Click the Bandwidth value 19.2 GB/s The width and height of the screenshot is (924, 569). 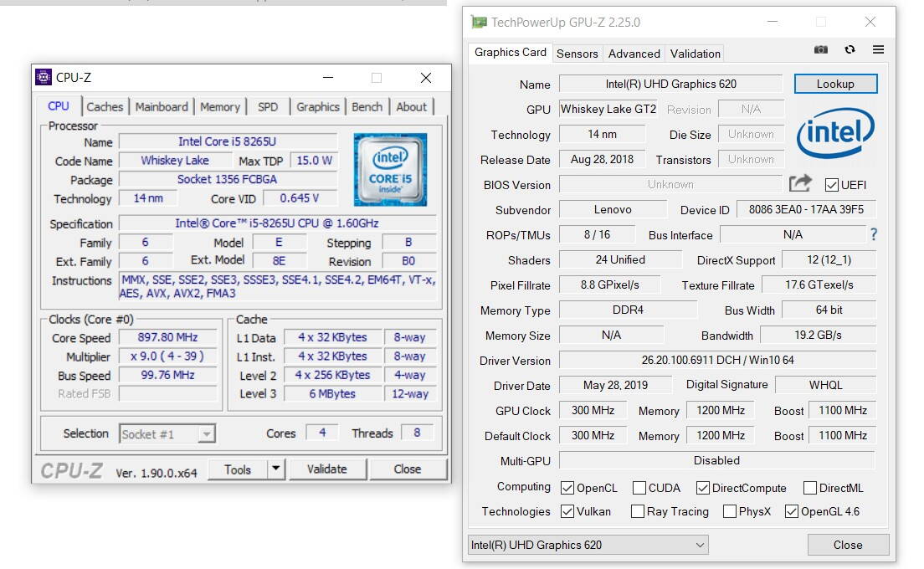(x=818, y=335)
